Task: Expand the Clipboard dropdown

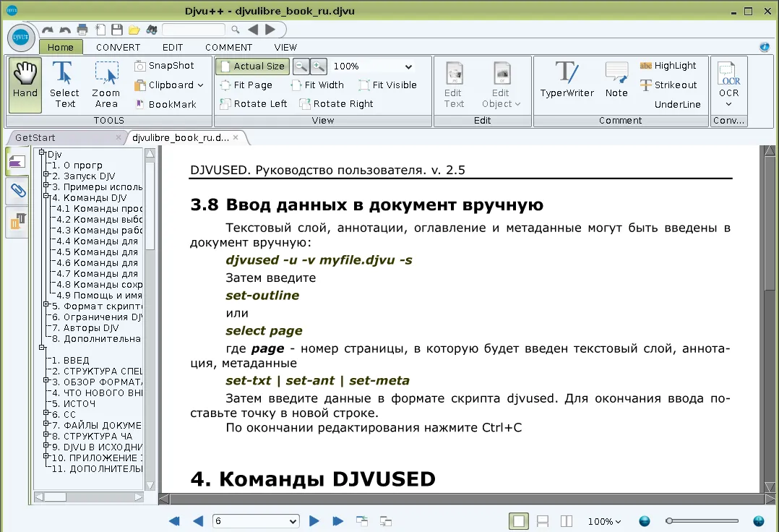Action: (x=170, y=85)
